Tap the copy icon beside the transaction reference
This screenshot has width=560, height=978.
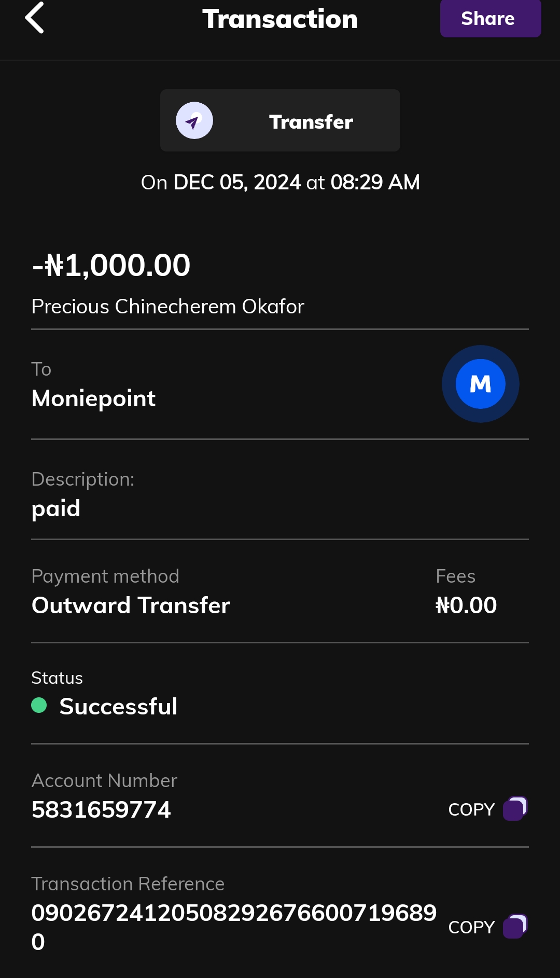point(514,926)
